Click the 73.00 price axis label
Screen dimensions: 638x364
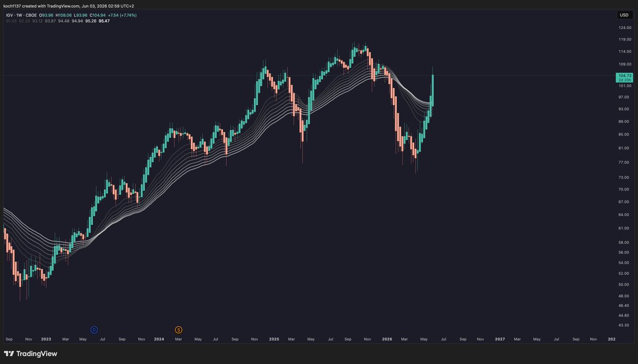pyautogui.click(x=624, y=177)
